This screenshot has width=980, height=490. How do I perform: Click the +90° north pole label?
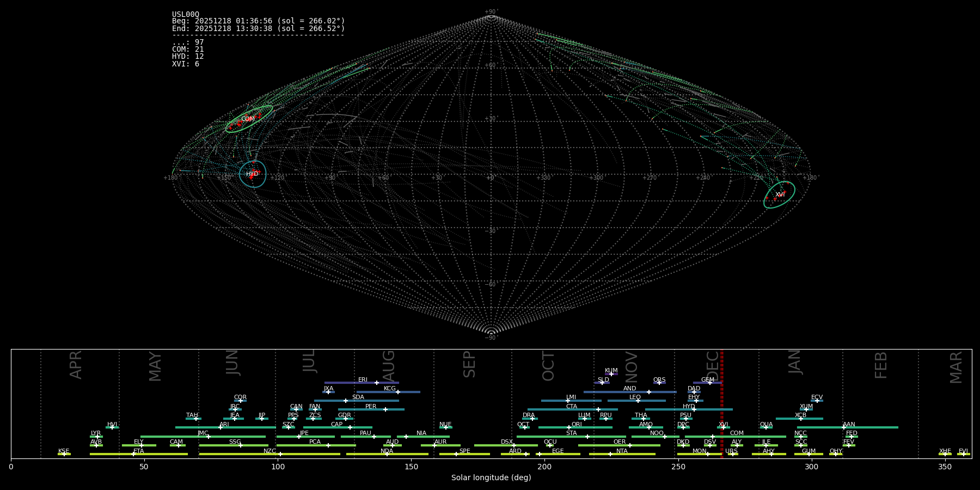click(491, 12)
